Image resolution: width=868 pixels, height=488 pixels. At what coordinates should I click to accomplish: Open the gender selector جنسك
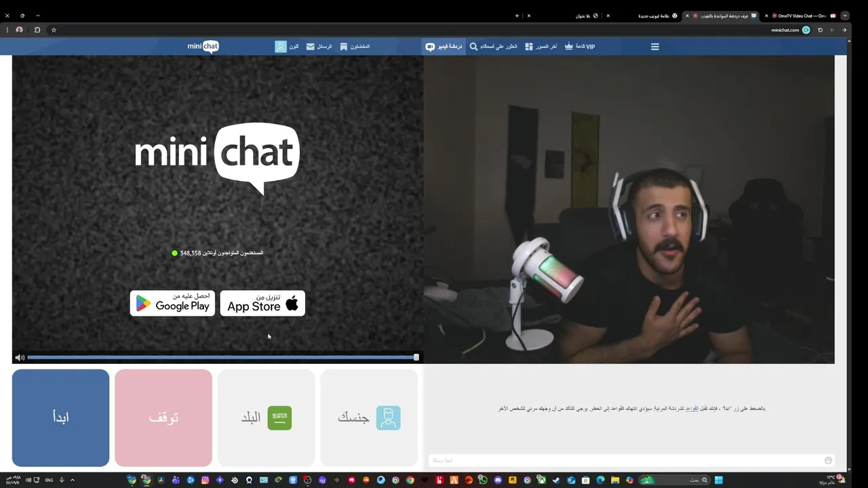369,418
